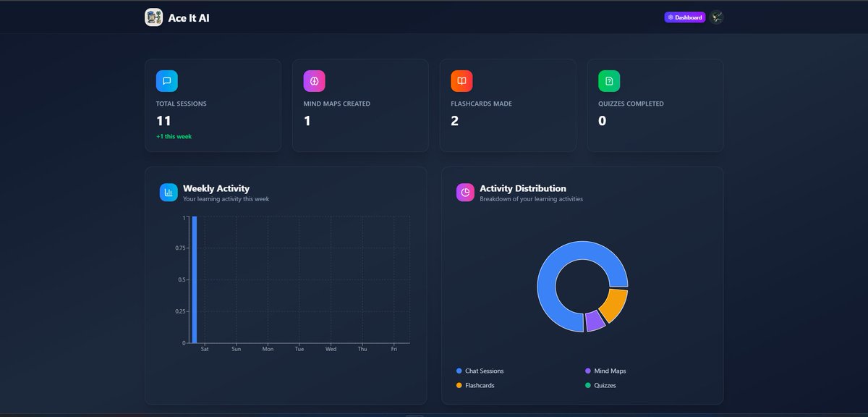
Task: Select the Saturday bar in Weekly Activity chart
Action: click(195, 280)
